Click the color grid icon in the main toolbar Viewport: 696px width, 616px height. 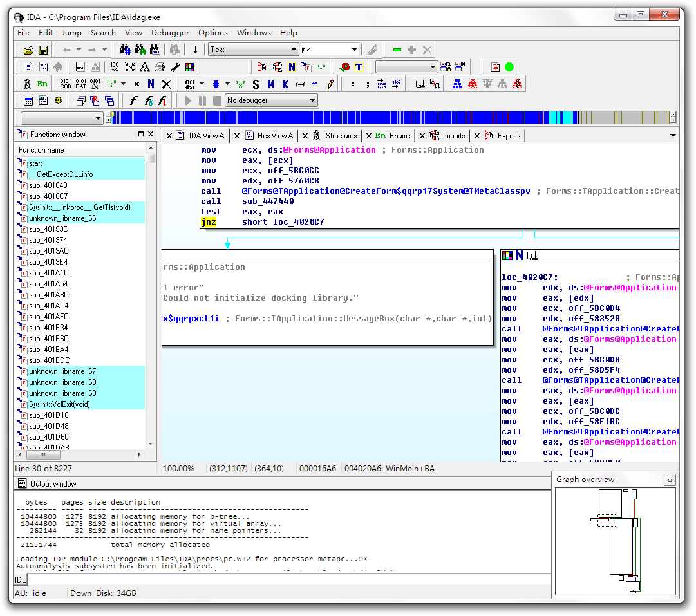(x=189, y=67)
